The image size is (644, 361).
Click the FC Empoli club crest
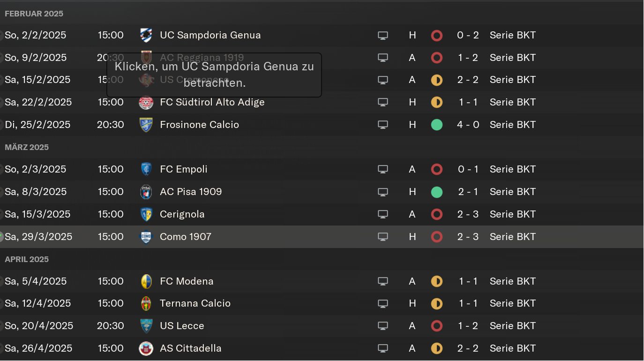point(146,169)
